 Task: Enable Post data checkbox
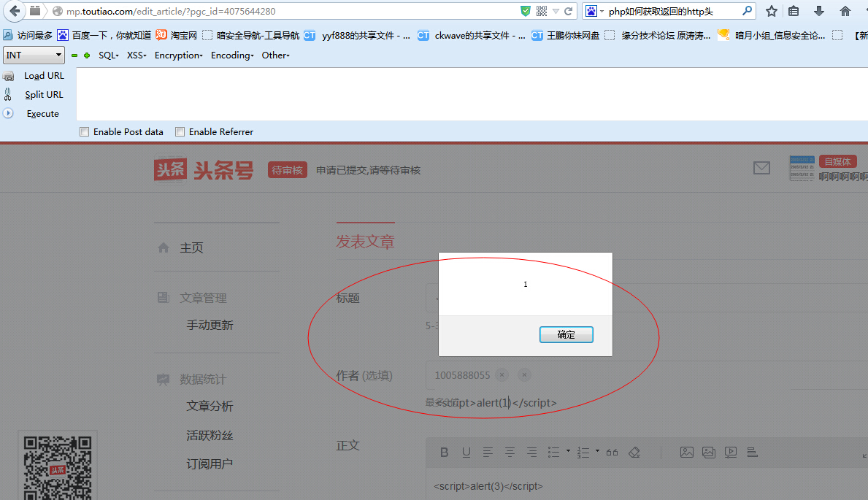pyautogui.click(x=84, y=132)
